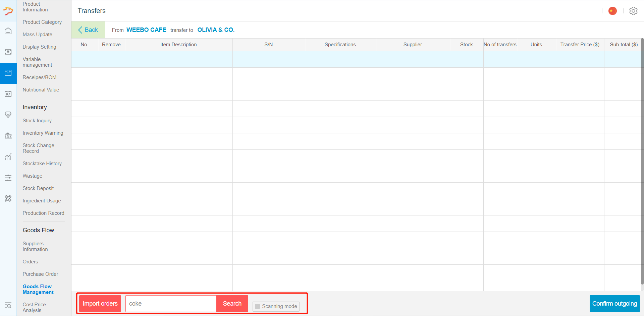This screenshot has height=316, width=644.
Task: Open Display Setting menu item
Action: coord(39,47)
